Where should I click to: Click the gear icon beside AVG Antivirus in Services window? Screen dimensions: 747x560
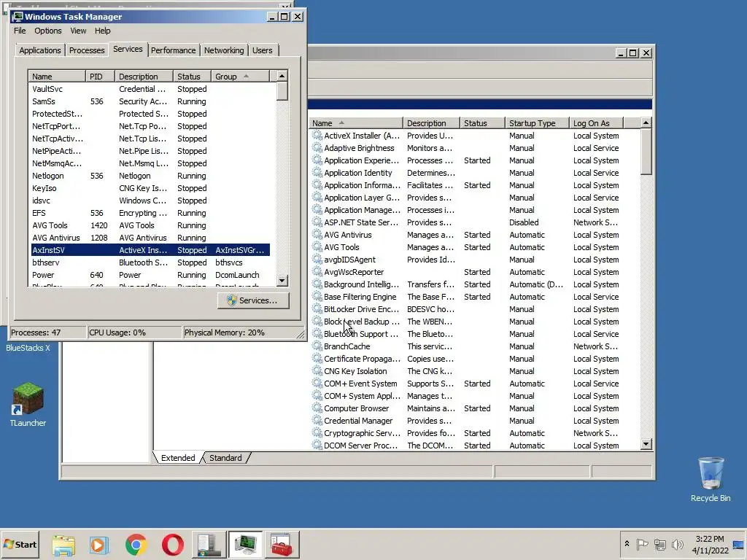pos(317,234)
